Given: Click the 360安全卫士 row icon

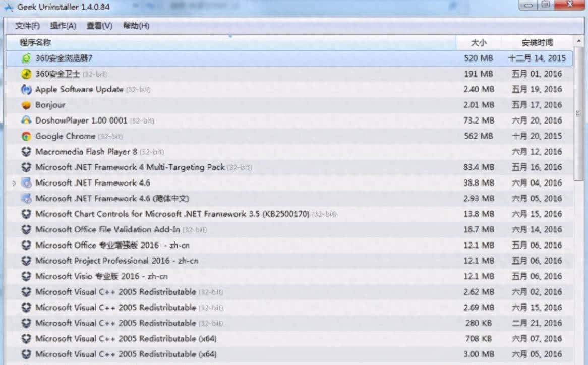Looking at the screenshot, I should (x=26, y=74).
